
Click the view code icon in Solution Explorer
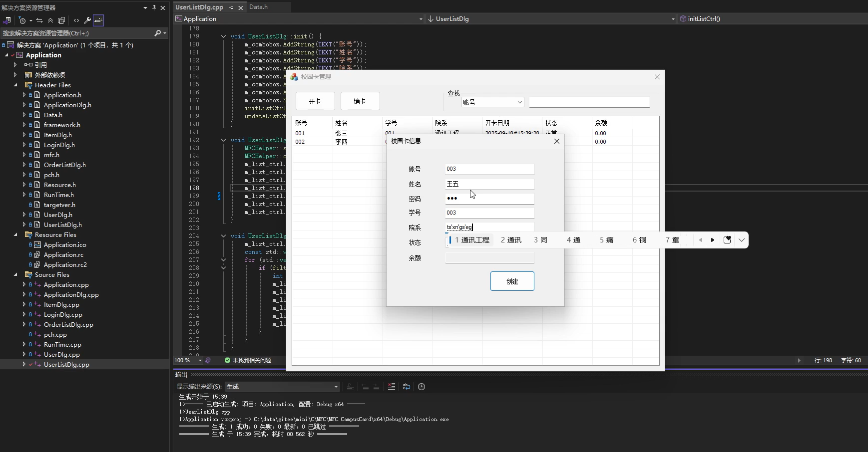point(76,20)
